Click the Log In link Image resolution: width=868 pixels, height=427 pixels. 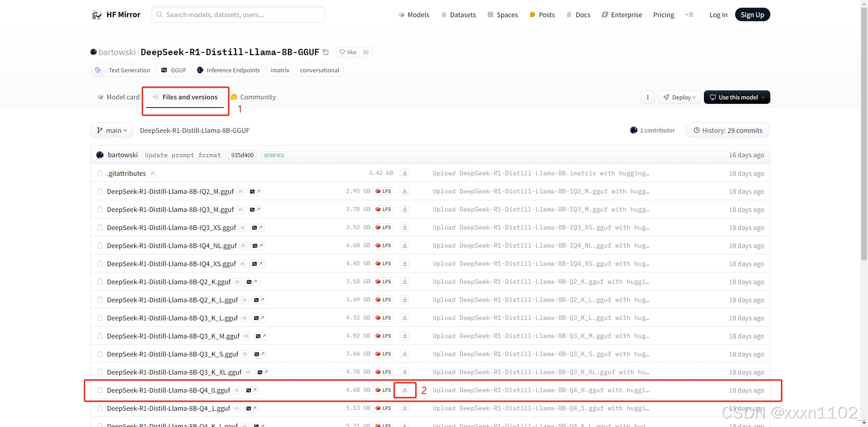pos(718,14)
